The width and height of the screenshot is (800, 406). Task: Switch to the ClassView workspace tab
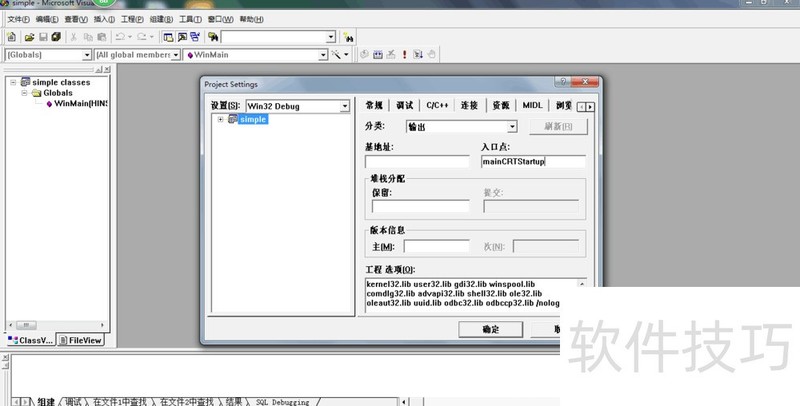(x=30, y=340)
